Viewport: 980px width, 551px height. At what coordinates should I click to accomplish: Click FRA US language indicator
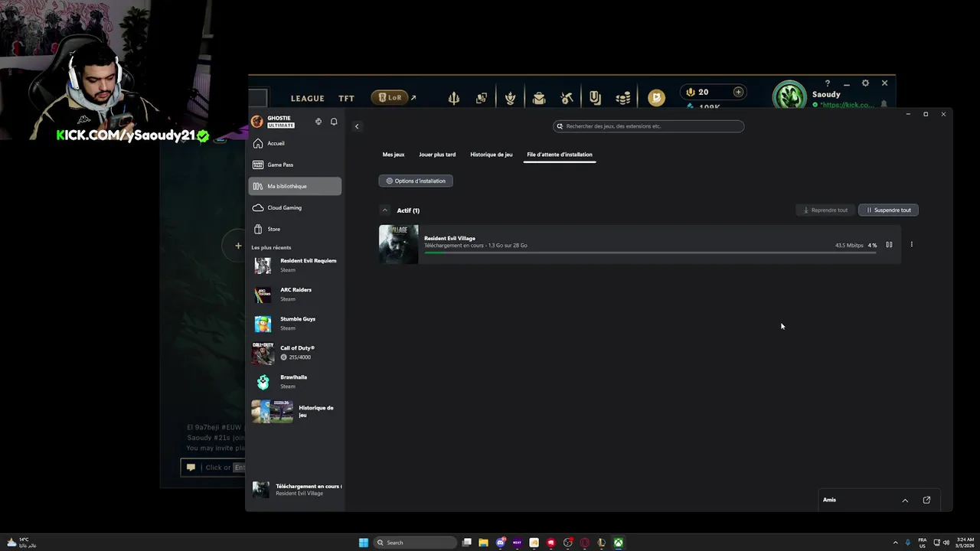(x=922, y=543)
